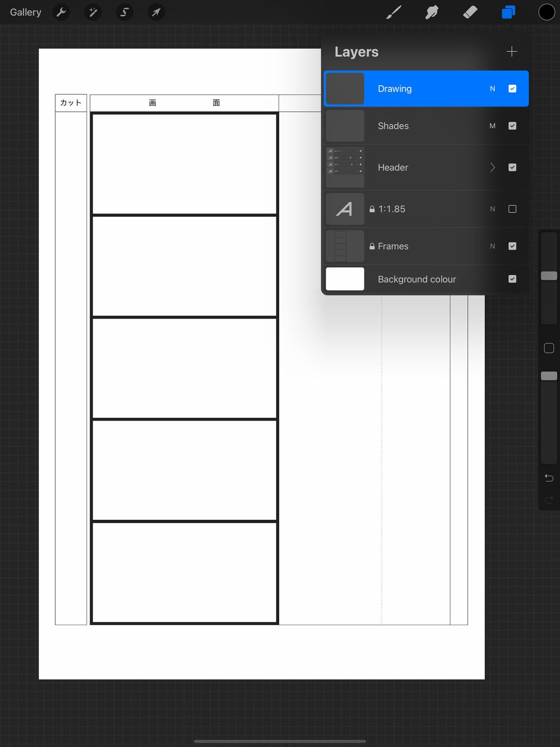Expand the Header group chevron

tap(493, 167)
